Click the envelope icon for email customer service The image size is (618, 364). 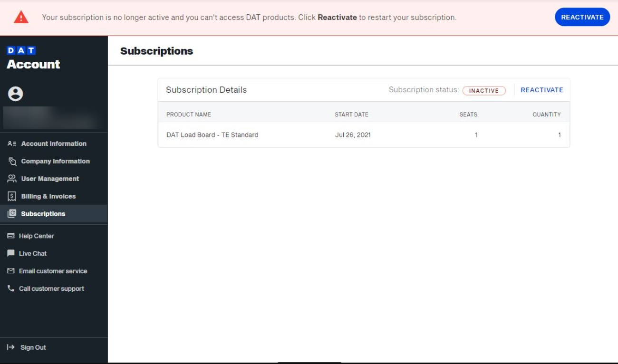click(x=11, y=271)
